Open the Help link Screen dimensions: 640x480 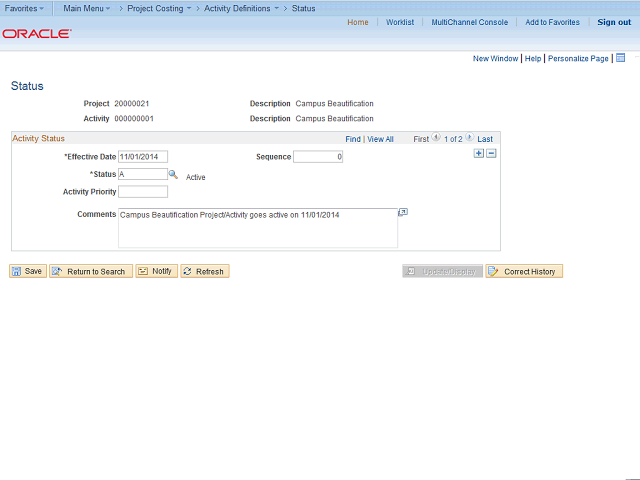(x=533, y=58)
